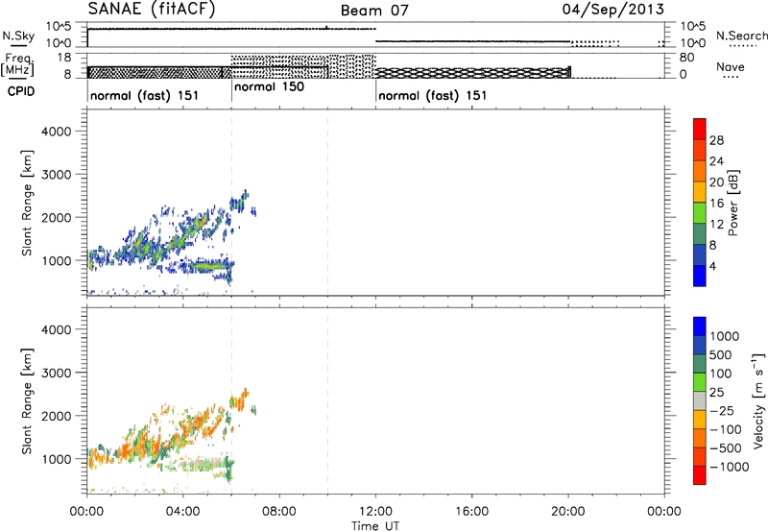Click "normal (fast) 151" label starting at 12:00
Viewport: 768px width, 532px height.
pos(433,95)
